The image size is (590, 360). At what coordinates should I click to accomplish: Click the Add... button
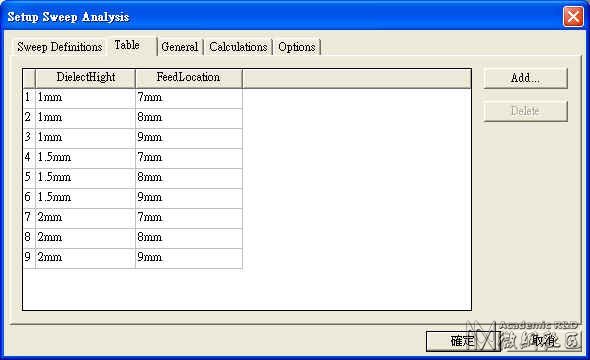point(525,78)
